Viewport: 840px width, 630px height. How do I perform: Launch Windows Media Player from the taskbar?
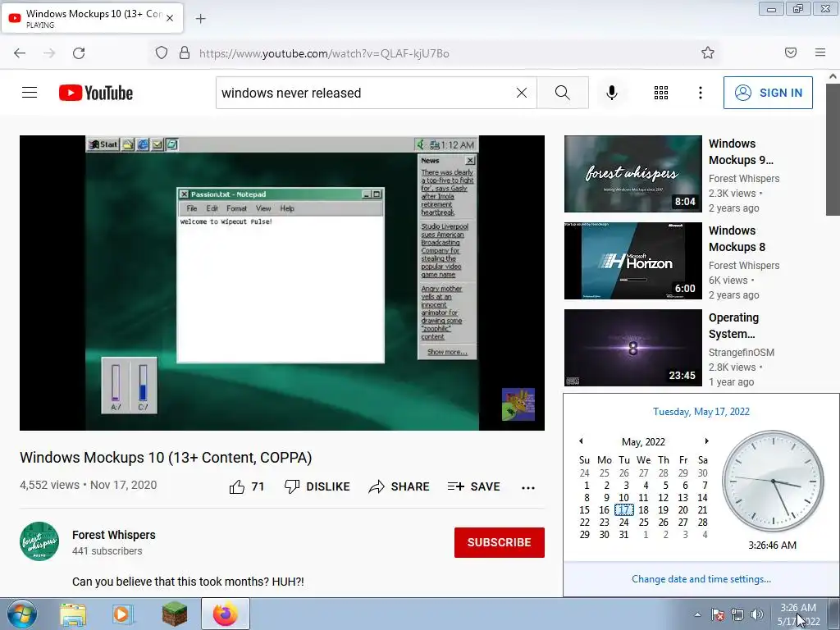(x=123, y=614)
